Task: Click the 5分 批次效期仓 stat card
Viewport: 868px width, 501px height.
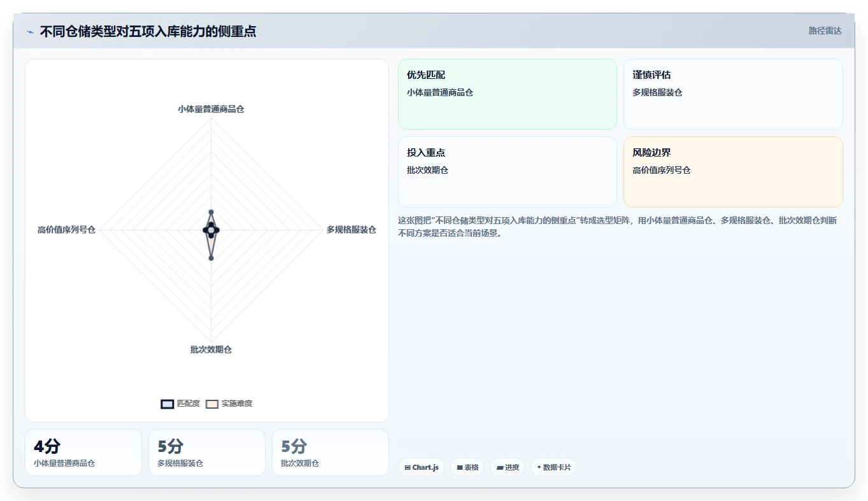Action: (331, 453)
